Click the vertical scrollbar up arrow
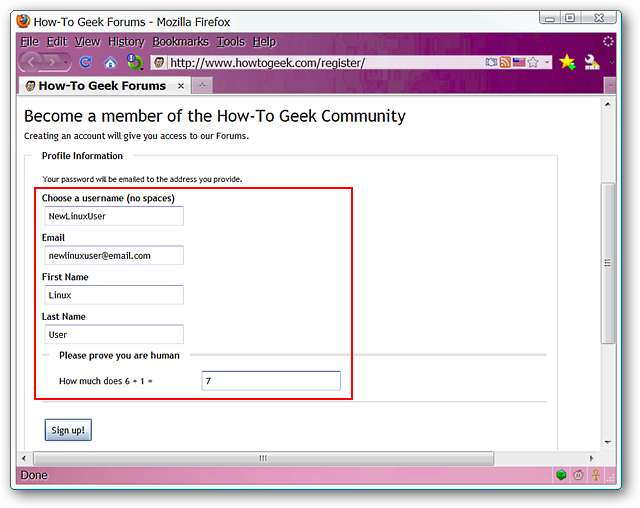The width and height of the screenshot is (640, 508). pos(608,104)
